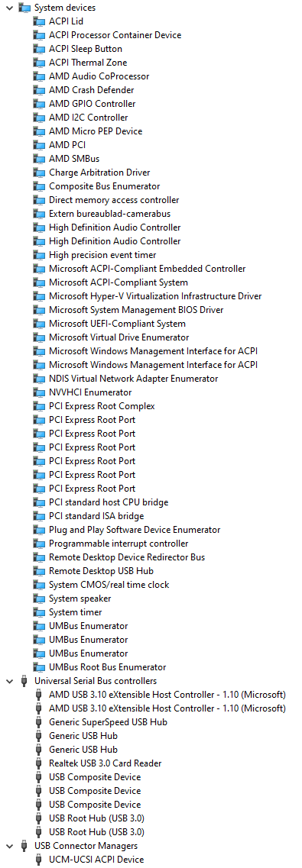Select AMD I2C Controller entry
The height and width of the screenshot is (868, 302).
click(88, 118)
